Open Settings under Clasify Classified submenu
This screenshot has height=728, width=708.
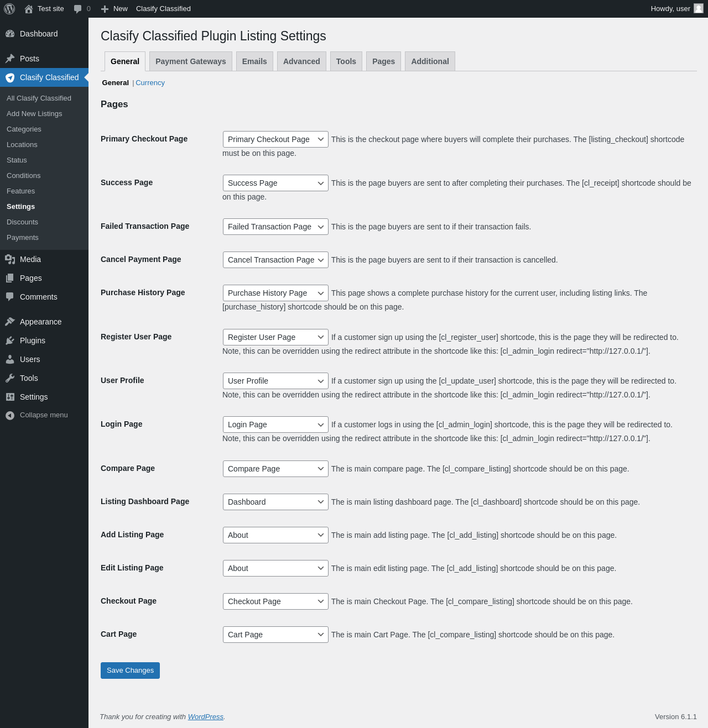pyautogui.click(x=44, y=207)
